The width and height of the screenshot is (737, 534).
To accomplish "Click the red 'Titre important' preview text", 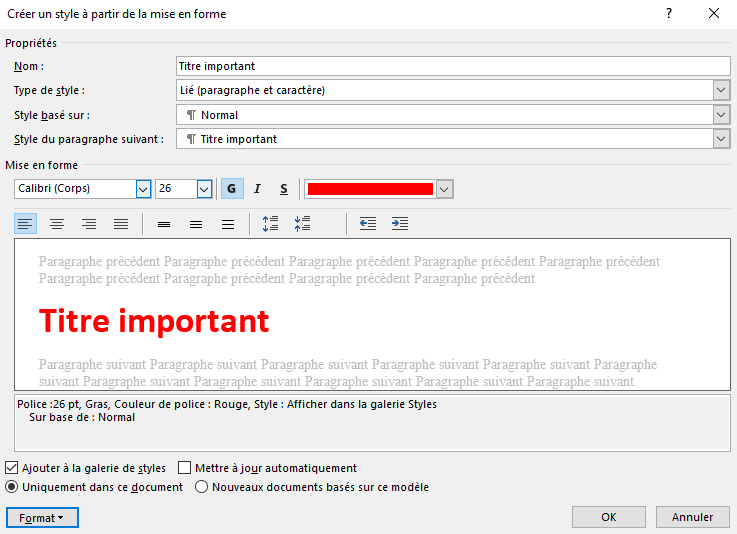I will pos(154,321).
